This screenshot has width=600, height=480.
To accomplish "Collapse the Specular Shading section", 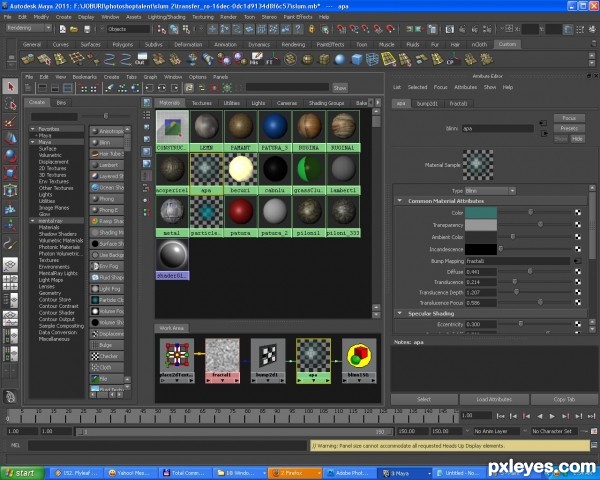I will click(399, 313).
